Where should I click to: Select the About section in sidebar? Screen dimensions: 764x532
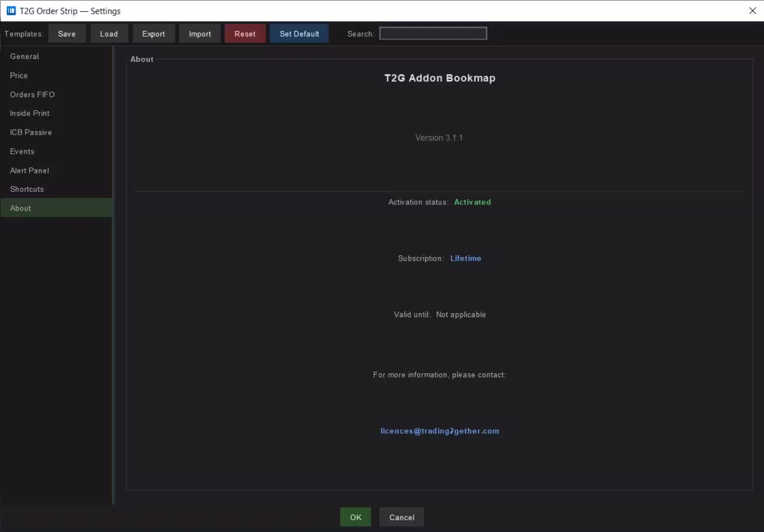(x=56, y=208)
